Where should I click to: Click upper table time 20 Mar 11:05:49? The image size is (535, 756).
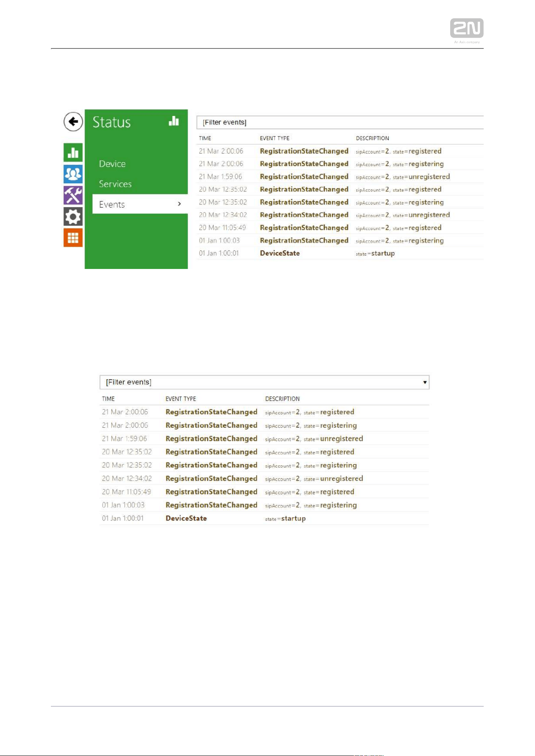[x=222, y=227]
